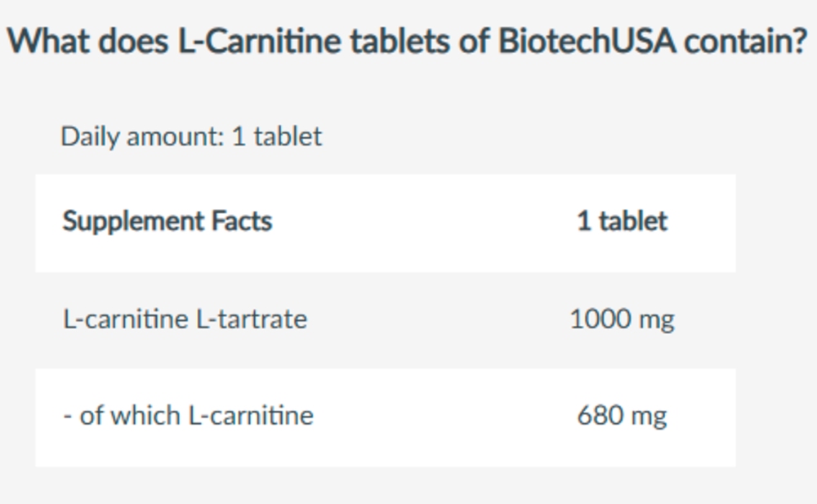Click the word amount: above the table
817x504 pixels.
176,137
